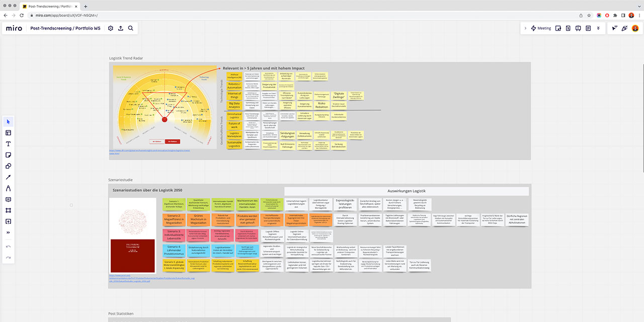Open the Upload tool in left toolbar
644x322 pixels.
(8, 221)
